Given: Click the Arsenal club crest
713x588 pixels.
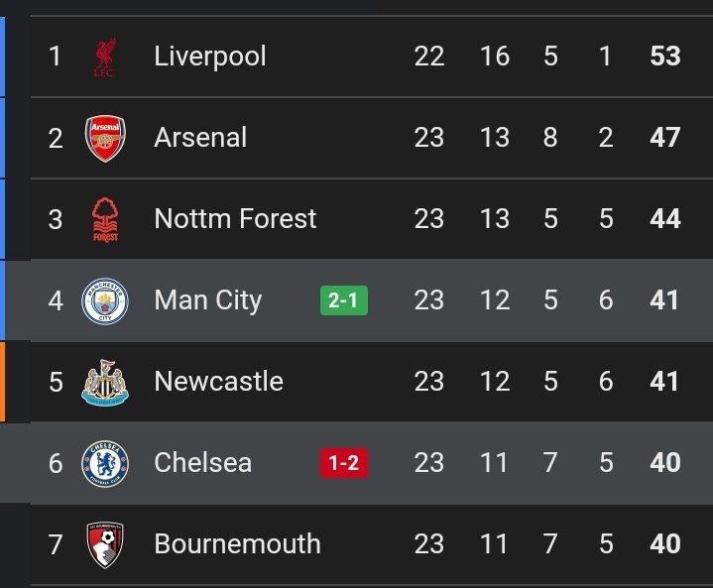Looking at the screenshot, I should (105, 138).
